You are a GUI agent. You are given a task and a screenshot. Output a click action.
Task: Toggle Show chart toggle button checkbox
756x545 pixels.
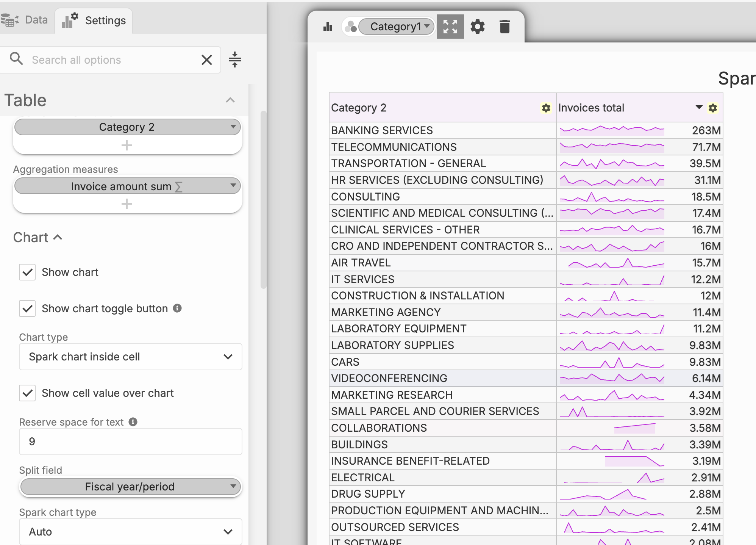click(x=27, y=309)
